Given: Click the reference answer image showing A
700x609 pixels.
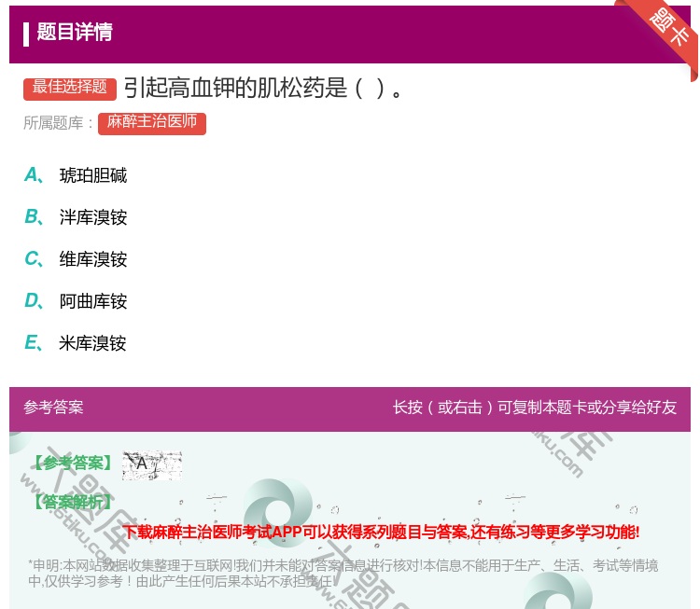Looking at the screenshot, I should (x=151, y=464).
